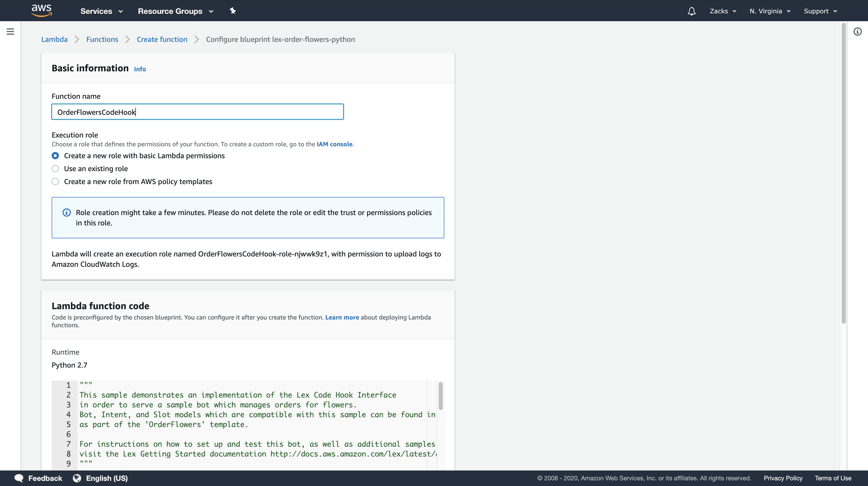Open the Zacks account menu
Screen dimensions: 868x486
pyautogui.click(x=723, y=11)
